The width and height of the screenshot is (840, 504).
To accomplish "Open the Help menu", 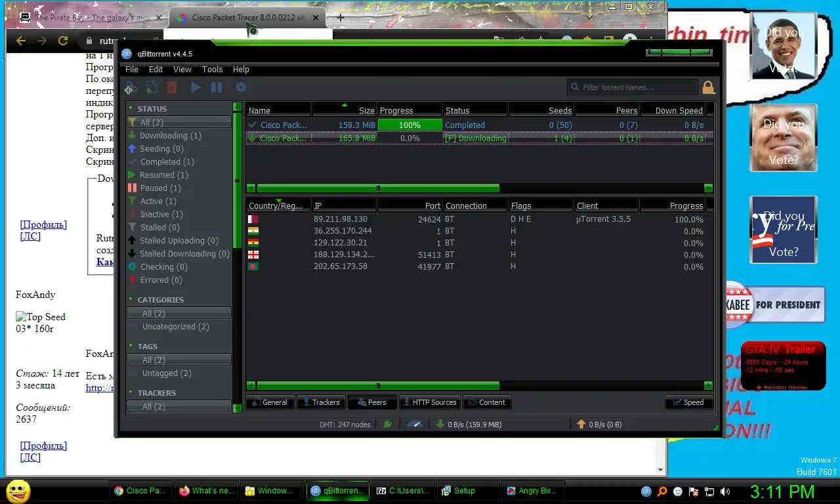I will point(241,70).
